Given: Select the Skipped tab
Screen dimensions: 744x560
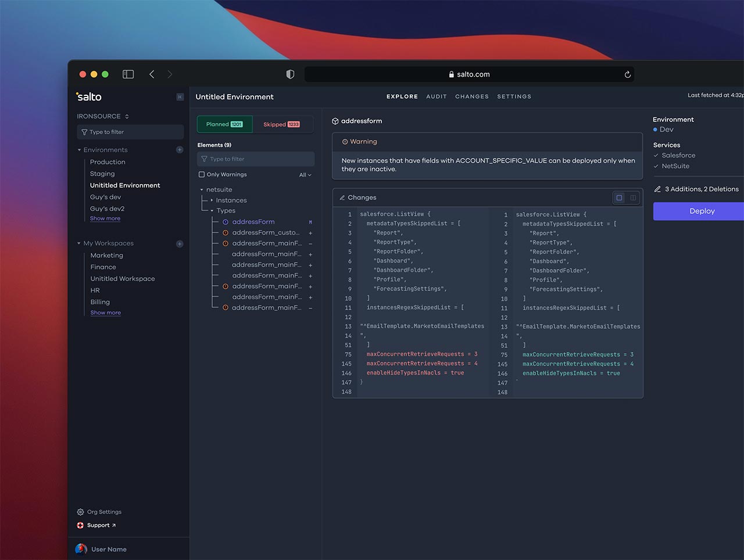Looking at the screenshot, I should pyautogui.click(x=282, y=124).
